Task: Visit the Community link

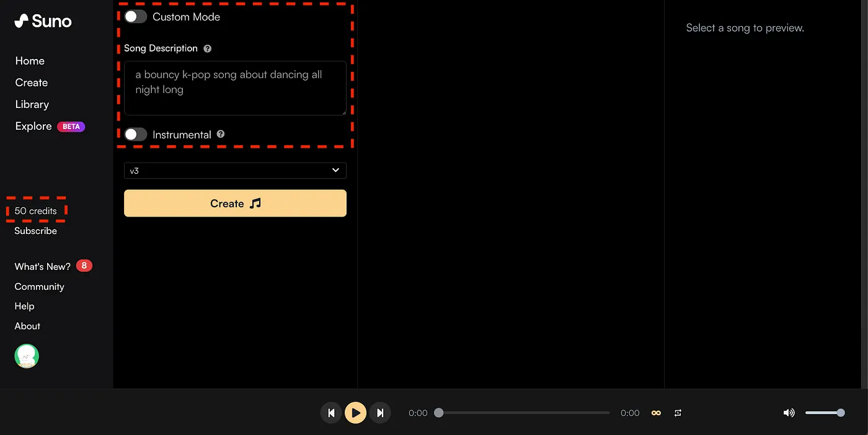Action: click(40, 287)
